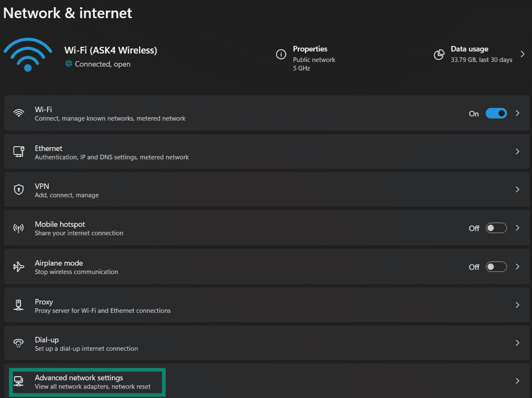Image resolution: width=532 pixels, height=398 pixels.
Task: Expand the Ethernet settings chevron
Action: [x=518, y=151]
